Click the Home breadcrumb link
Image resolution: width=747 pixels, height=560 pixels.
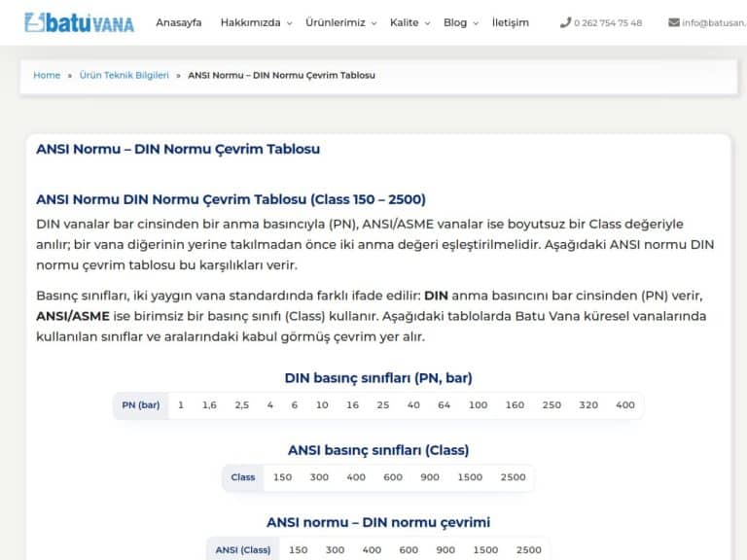(47, 75)
